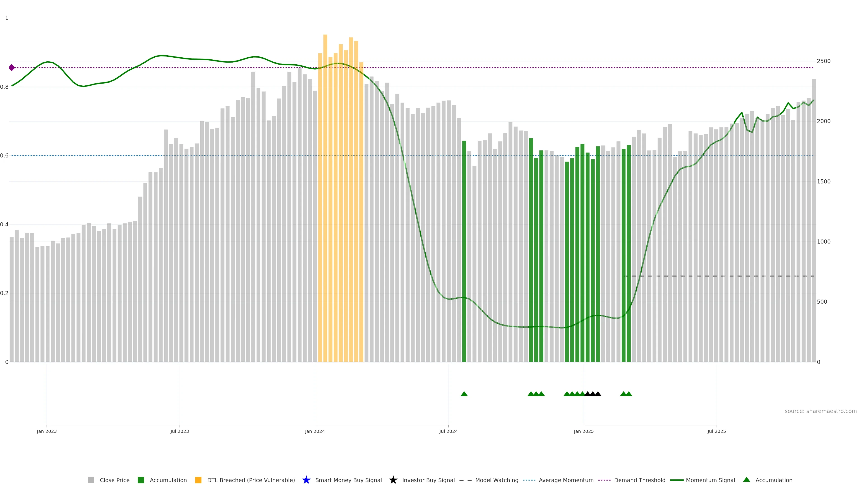Viewport: 868px width, 488px height.
Task: Click the first green accumulation bar
Action: coord(464,251)
